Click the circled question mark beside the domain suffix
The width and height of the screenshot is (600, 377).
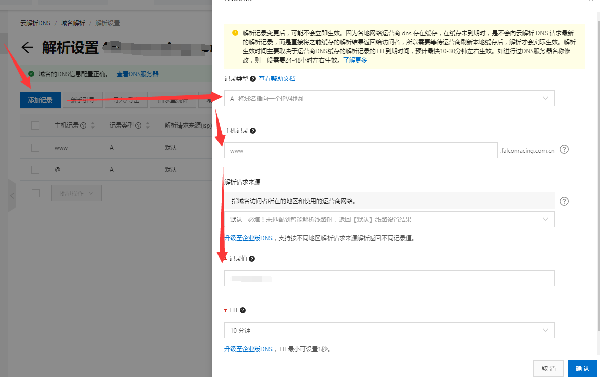coord(564,150)
